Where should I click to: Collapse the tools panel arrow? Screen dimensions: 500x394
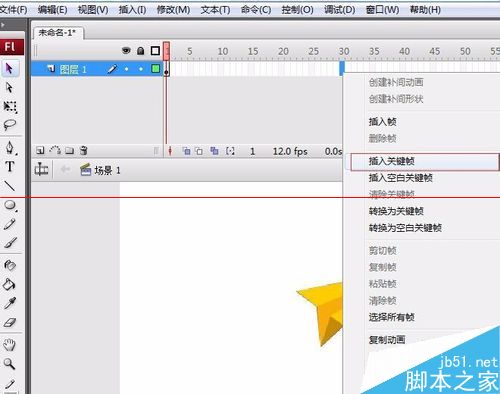[3, 25]
